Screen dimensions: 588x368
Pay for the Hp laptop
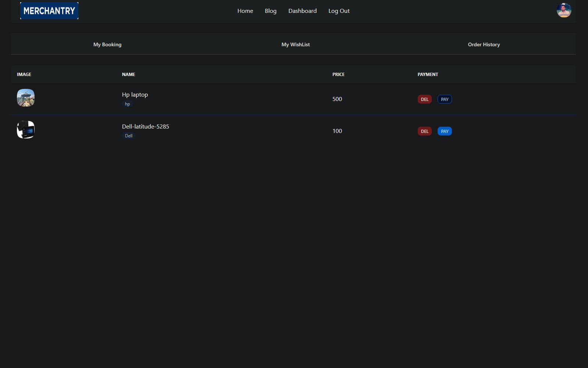pos(444,99)
